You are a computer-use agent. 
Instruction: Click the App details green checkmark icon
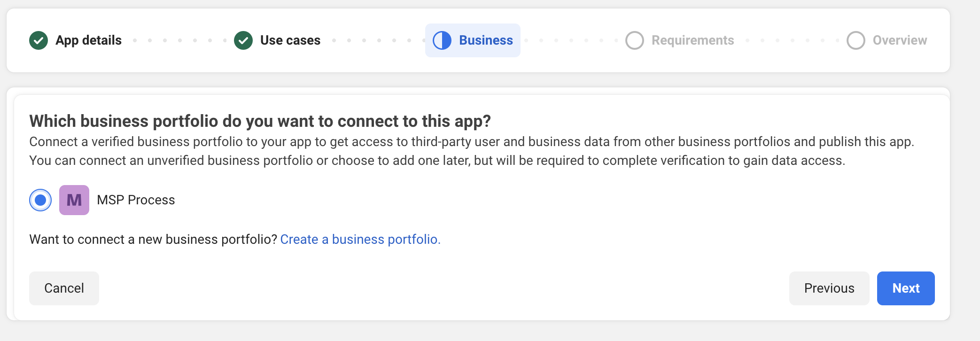click(39, 40)
